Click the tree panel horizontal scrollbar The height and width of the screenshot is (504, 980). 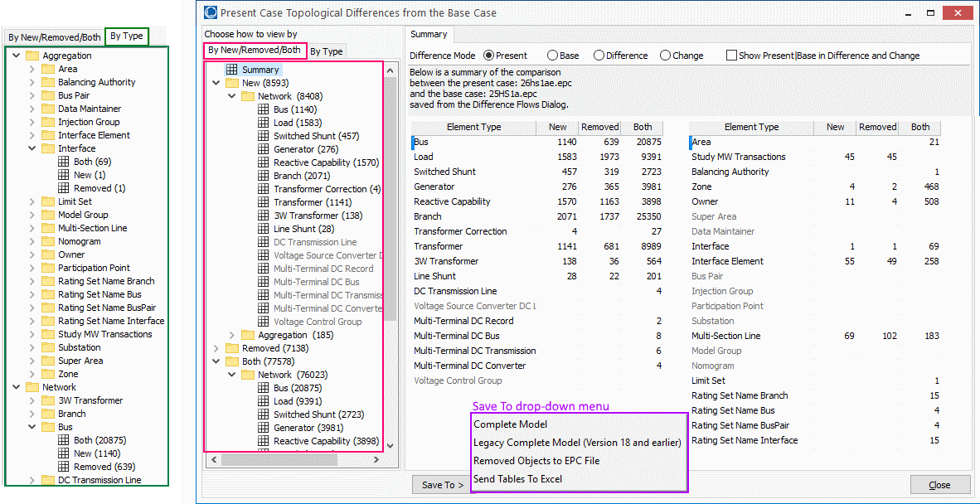click(x=294, y=458)
